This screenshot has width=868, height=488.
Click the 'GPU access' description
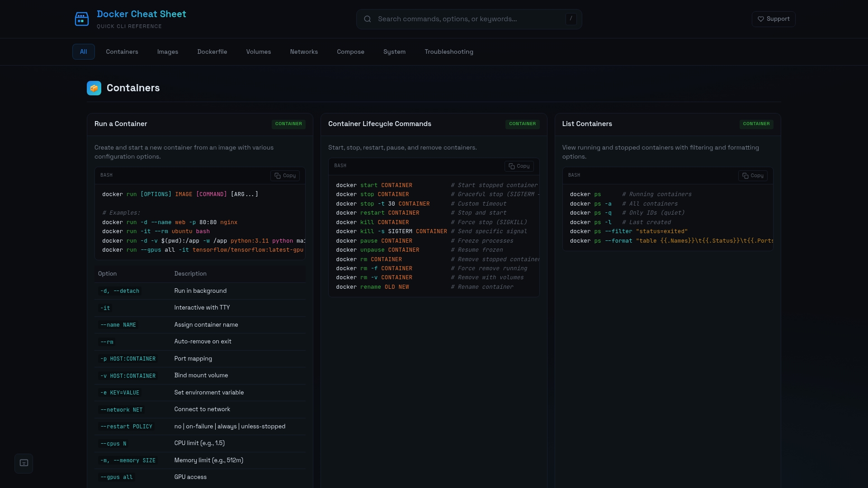[190, 477]
